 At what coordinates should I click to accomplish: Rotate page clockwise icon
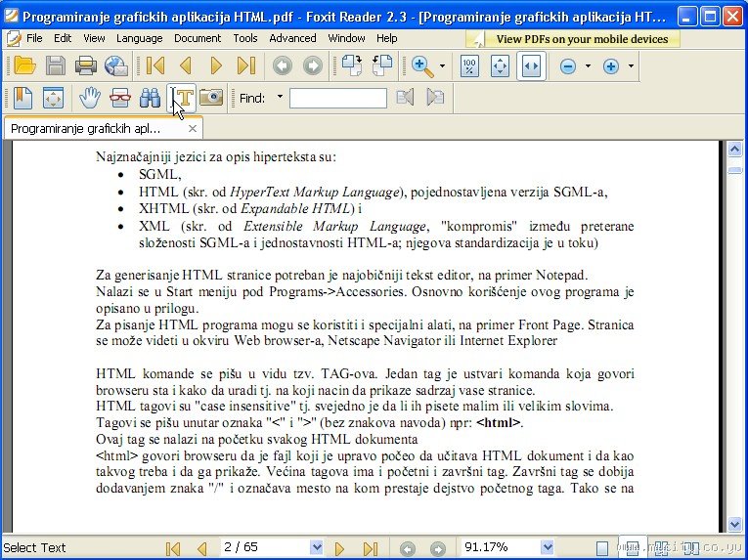tap(352, 65)
